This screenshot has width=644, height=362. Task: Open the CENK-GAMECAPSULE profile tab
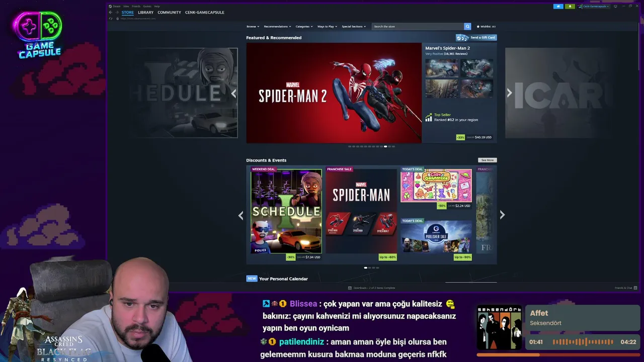[205, 12]
